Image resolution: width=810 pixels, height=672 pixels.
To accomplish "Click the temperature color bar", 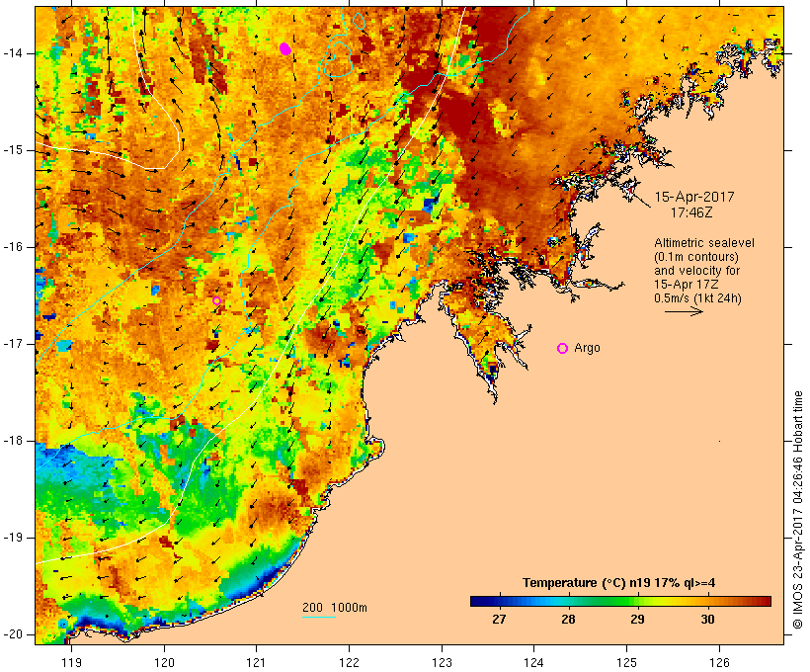I will point(620,601).
